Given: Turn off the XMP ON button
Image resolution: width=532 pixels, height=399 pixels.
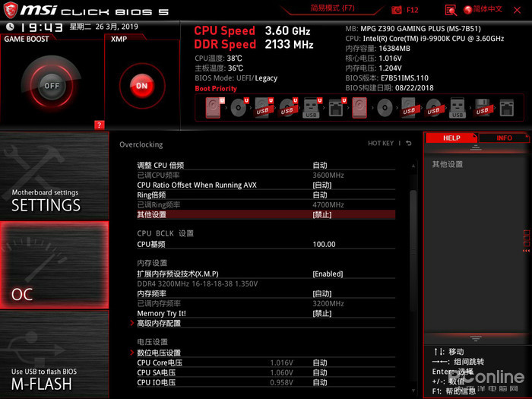Looking at the screenshot, I should (141, 86).
